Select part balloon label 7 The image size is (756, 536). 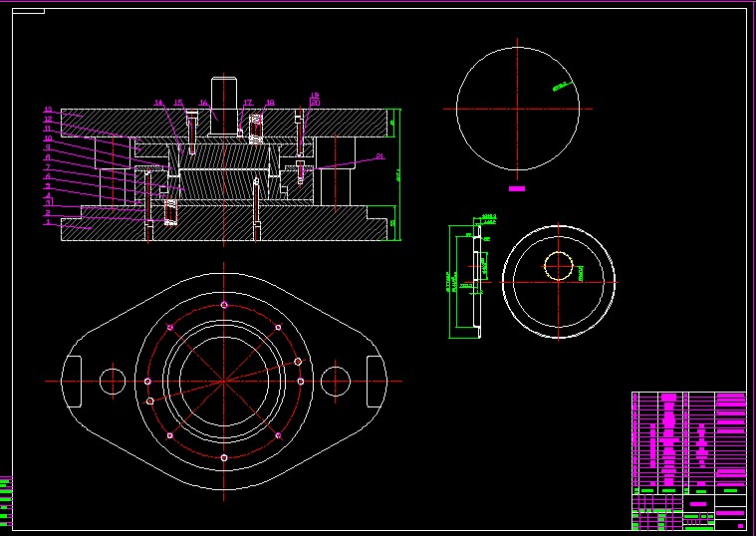pos(48,167)
